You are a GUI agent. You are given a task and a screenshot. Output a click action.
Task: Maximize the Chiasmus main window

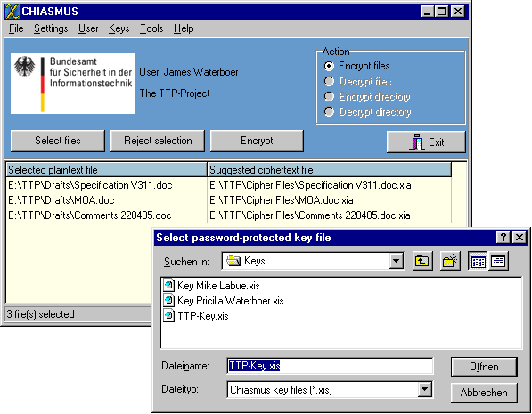point(442,12)
